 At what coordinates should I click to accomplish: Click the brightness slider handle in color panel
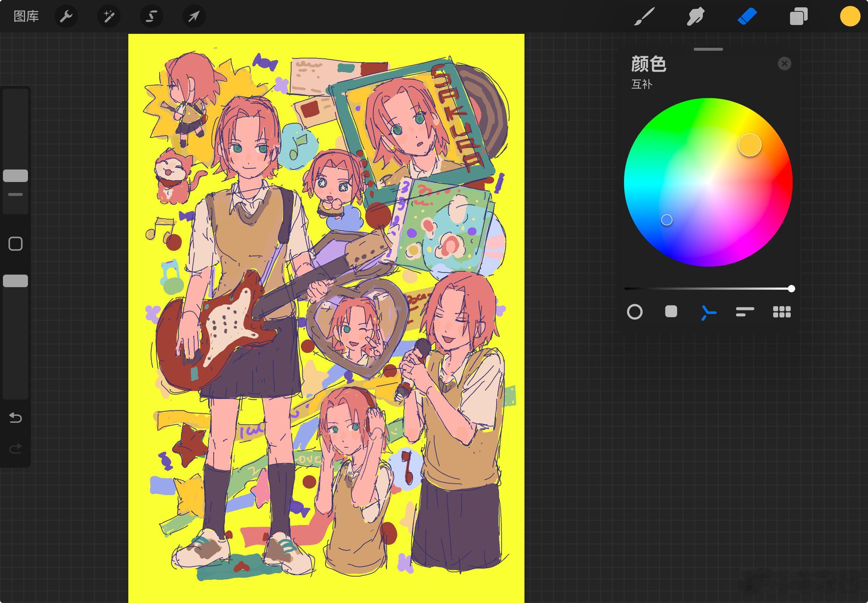click(x=791, y=289)
